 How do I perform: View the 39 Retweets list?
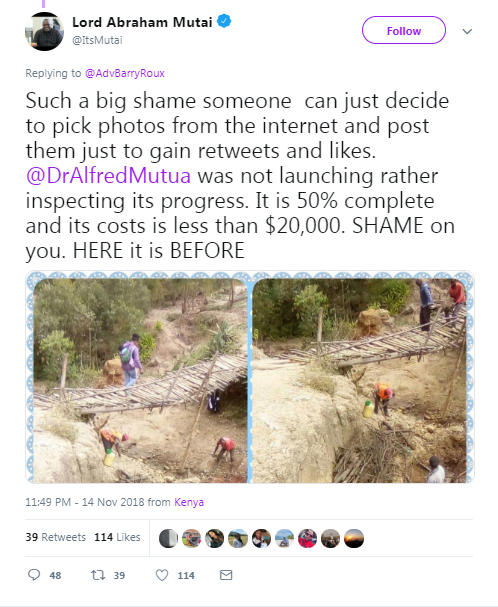pos(56,537)
